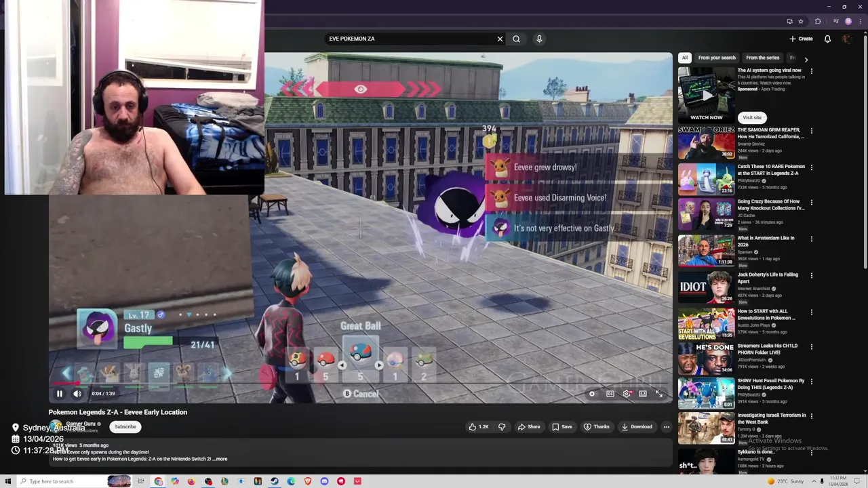This screenshot has height=488, width=868.
Task: Open Task View on the taskbar
Action: (x=141, y=481)
